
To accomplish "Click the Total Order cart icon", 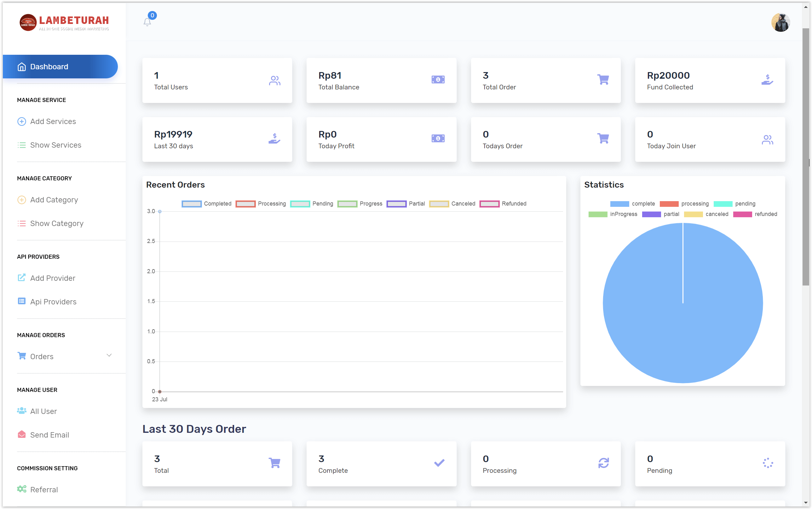I will (x=603, y=79).
